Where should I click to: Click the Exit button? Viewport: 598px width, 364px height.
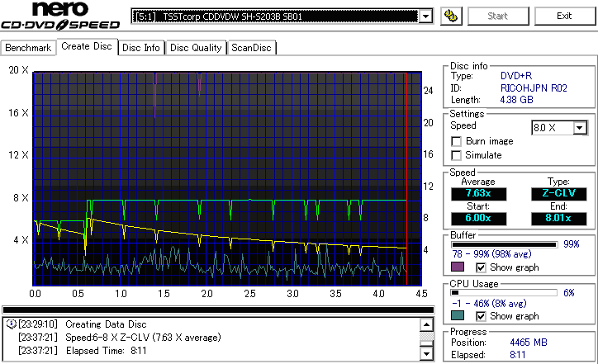[564, 16]
